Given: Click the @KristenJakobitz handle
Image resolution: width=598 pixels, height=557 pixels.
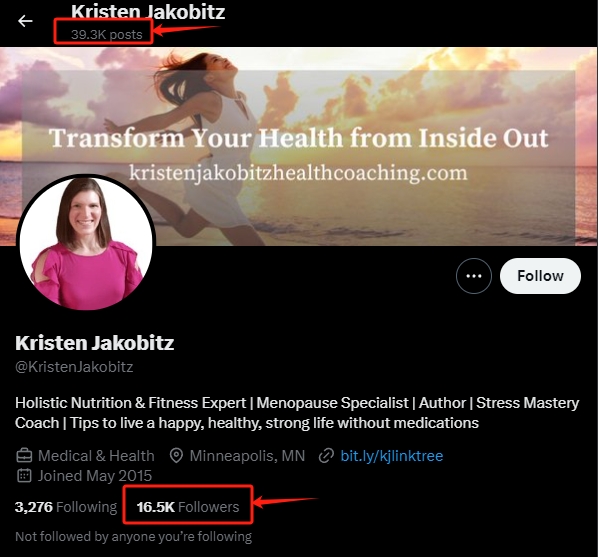Looking at the screenshot, I should (x=74, y=367).
